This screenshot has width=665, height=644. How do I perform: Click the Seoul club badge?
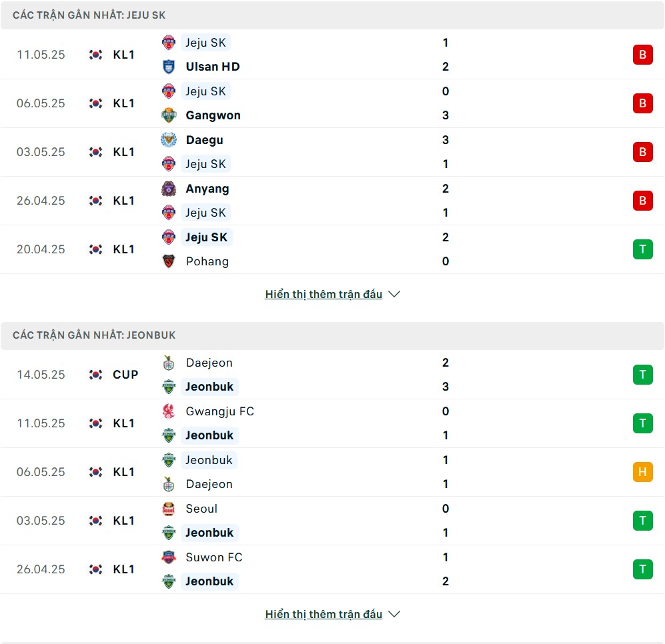tap(169, 509)
